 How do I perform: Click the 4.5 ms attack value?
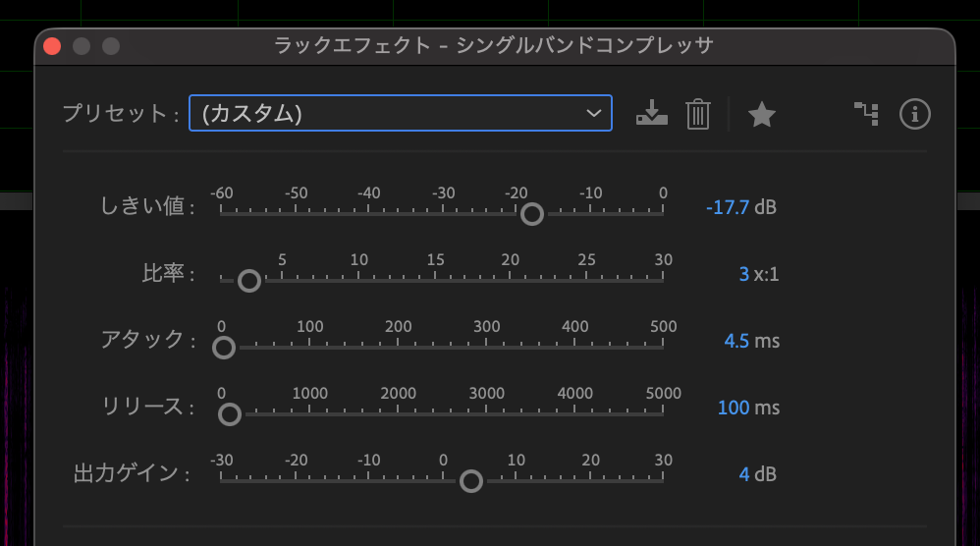tap(736, 341)
